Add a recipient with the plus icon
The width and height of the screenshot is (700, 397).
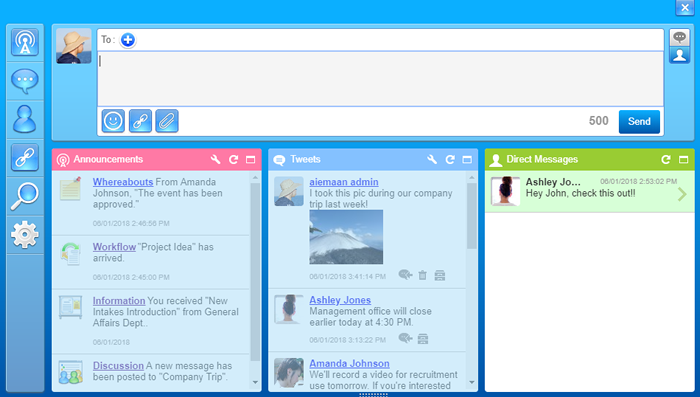pyautogui.click(x=128, y=40)
